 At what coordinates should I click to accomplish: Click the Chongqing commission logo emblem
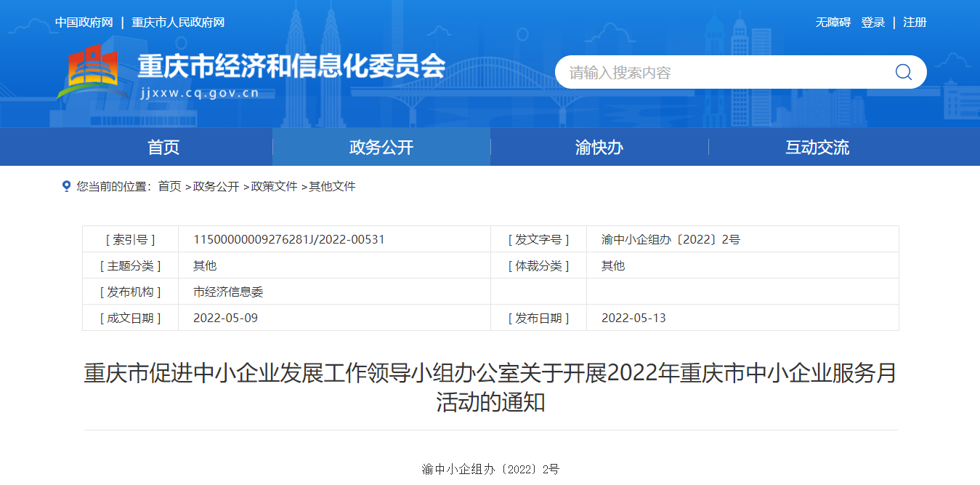[x=88, y=72]
